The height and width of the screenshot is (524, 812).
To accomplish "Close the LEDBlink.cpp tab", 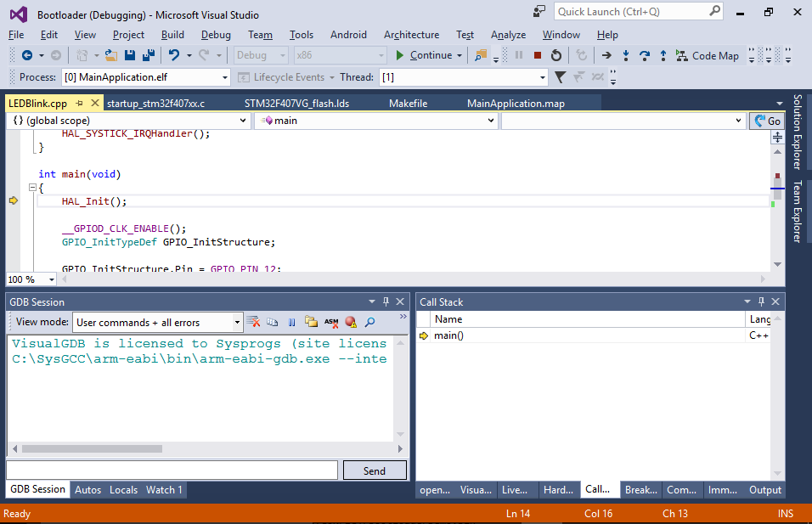I will [x=95, y=103].
